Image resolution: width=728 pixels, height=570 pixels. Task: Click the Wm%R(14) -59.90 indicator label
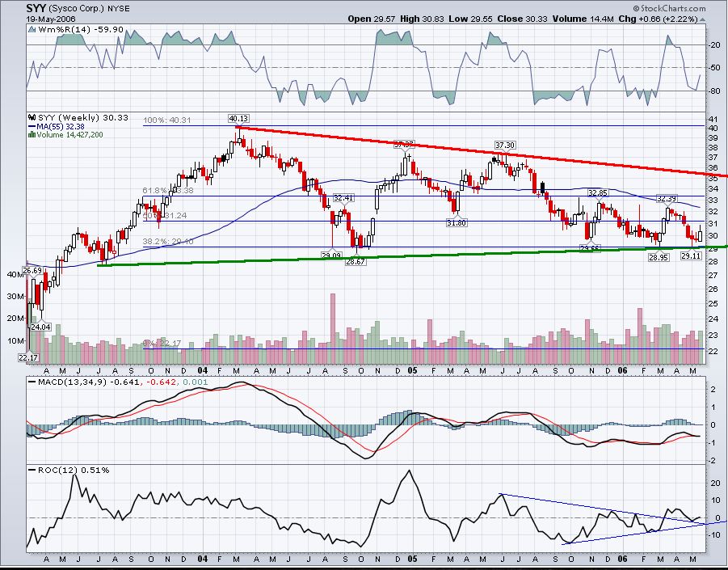[80, 30]
